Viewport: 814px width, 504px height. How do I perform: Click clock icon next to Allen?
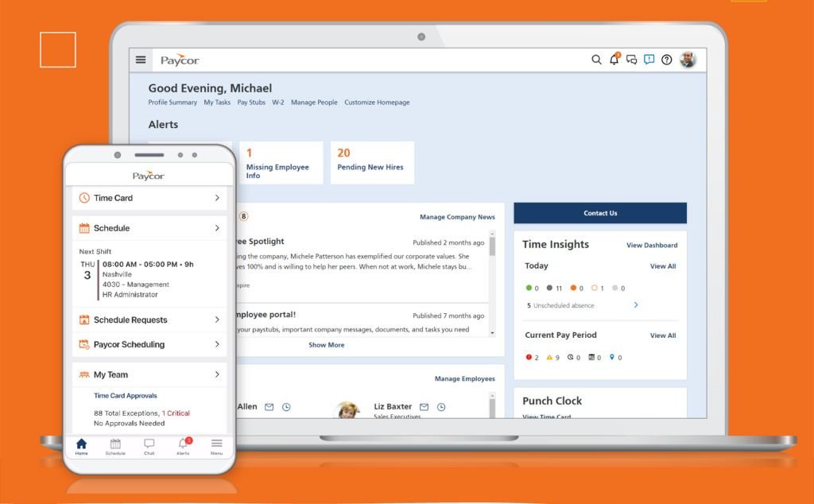tap(286, 407)
